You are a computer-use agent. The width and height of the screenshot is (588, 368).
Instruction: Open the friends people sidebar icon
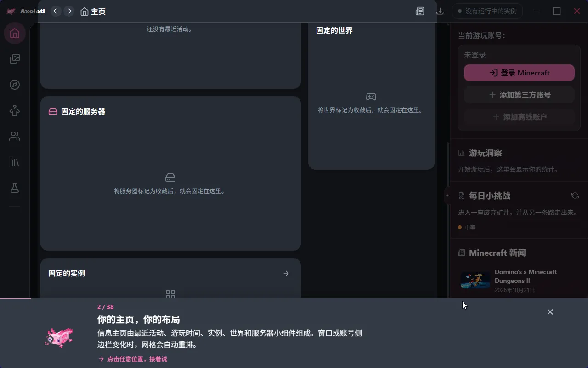click(x=15, y=136)
